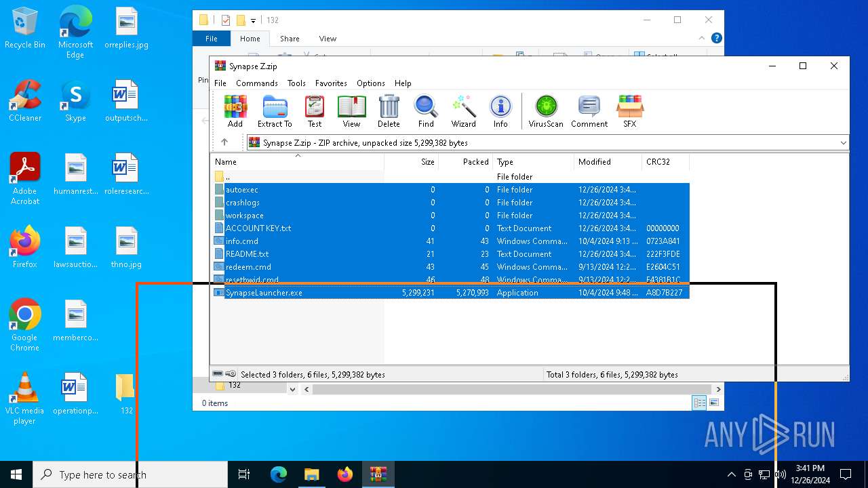Open the Explorer ribbon help button
This screenshot has width=868, height=488.
click(x=716, y=39)
